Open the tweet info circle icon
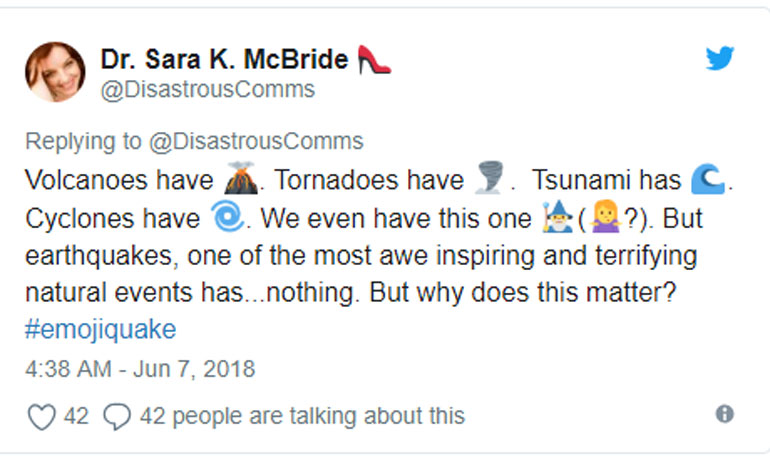 (x=725, y=413)
